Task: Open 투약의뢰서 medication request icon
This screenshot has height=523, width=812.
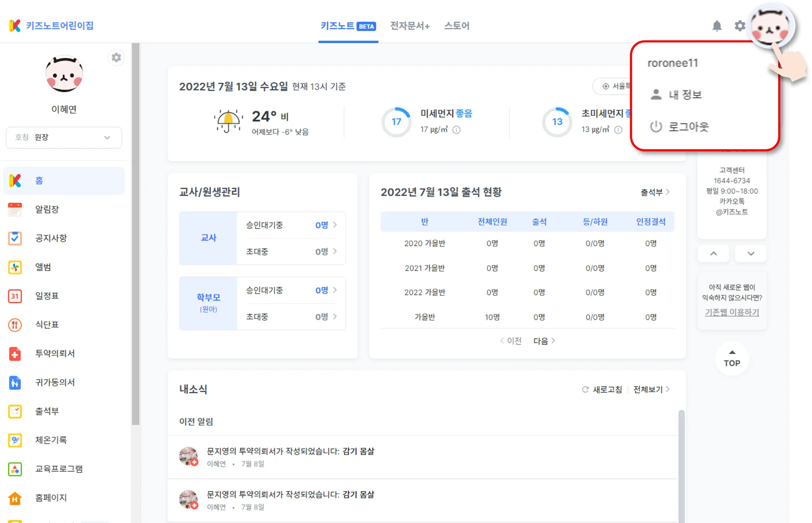Action: (15, 354)
